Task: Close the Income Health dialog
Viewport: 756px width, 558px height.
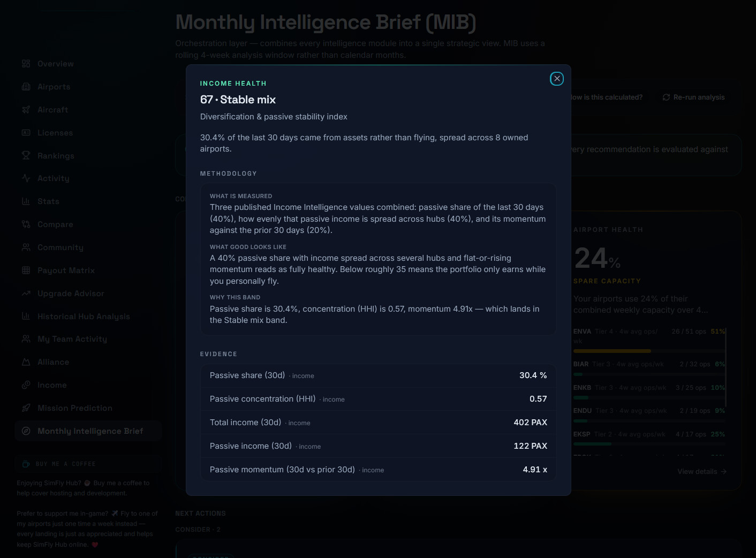Action: (x=557, y=79)
